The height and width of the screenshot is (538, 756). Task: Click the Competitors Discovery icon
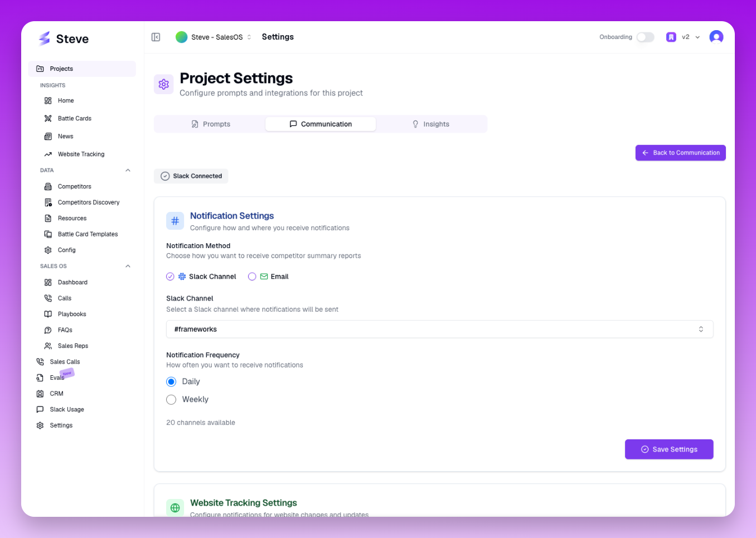pyautogui.click(x=48, y=202)
